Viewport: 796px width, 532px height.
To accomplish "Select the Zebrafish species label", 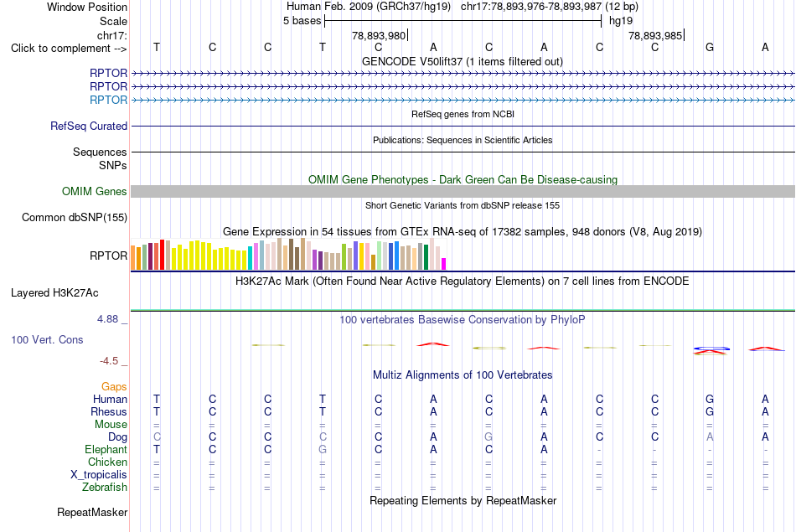I will [x=105, y=487].
